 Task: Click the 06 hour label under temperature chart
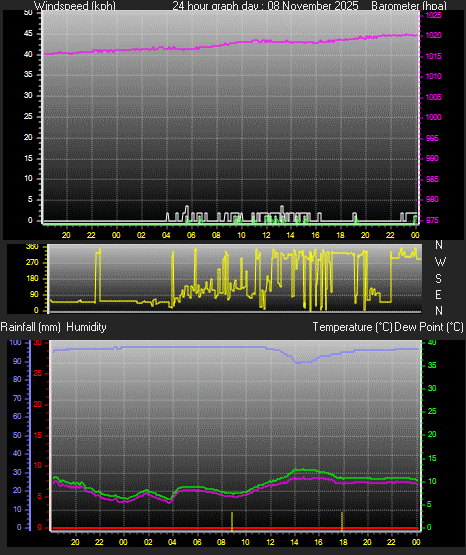pos(197,542)
